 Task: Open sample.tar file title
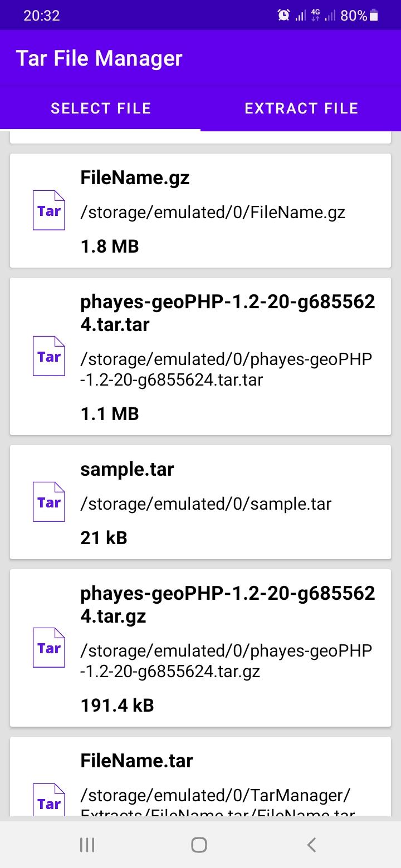click(x=127, y=470)
